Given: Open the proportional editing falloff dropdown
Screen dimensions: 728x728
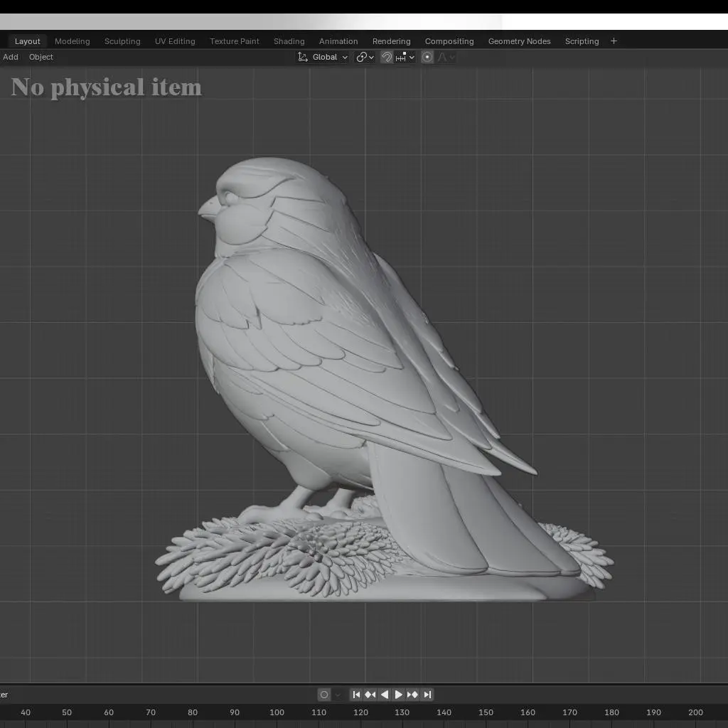Looking at the screenshot, I should pyautogui.click(x=446, y=57).
